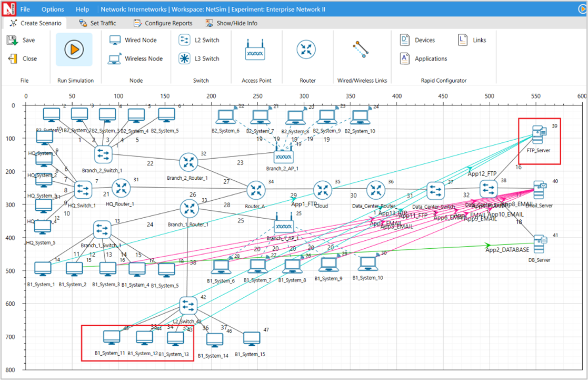The image size is (588, 380).
Task: Open the Options menu
Action: pyautogui.click(x=53, y=9)
